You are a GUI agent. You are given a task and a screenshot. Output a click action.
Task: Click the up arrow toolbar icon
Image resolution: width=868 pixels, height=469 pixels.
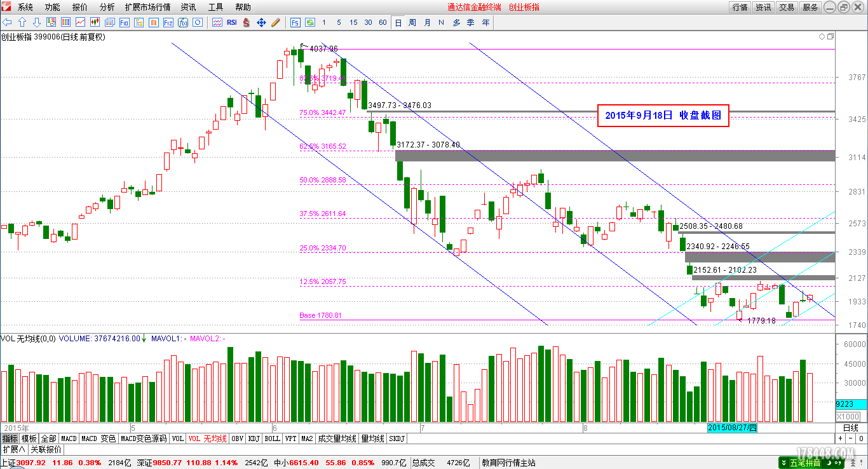pyautogui.click(x=22, y=22)
